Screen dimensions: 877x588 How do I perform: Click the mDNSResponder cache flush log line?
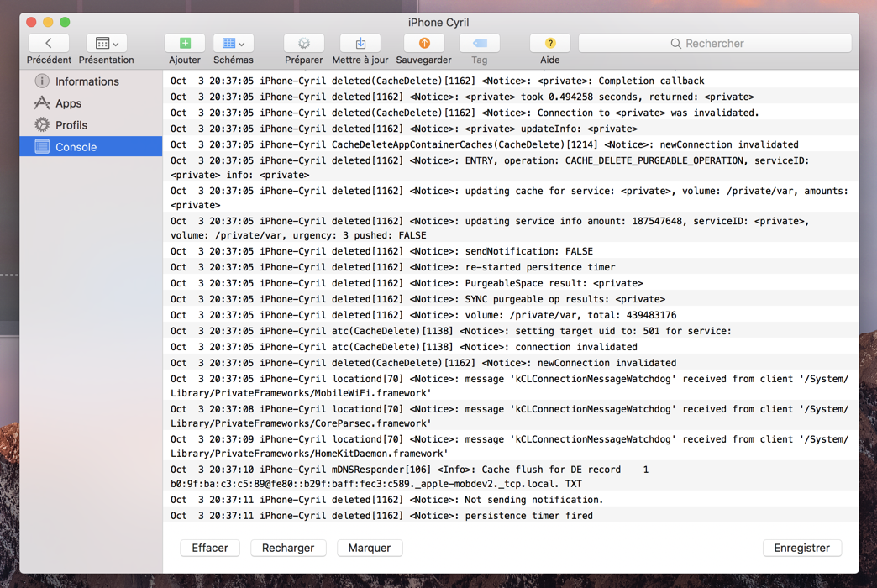coord(420,470)
